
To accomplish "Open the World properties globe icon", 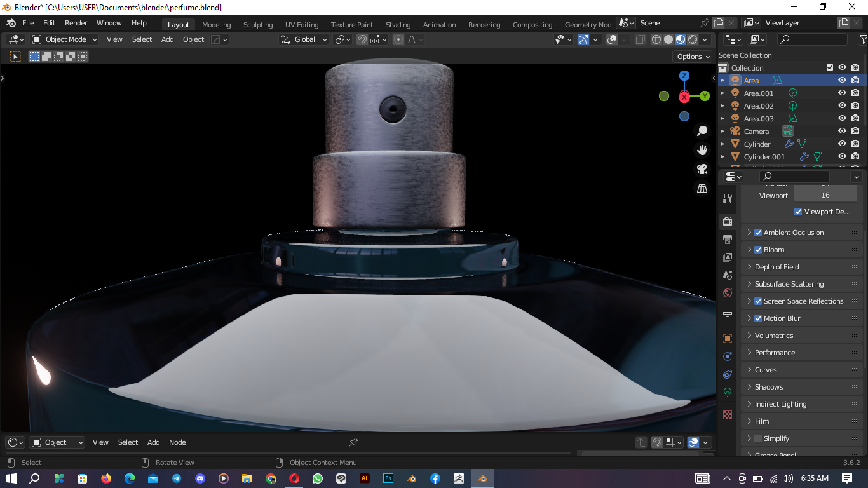I will [728, 293].
